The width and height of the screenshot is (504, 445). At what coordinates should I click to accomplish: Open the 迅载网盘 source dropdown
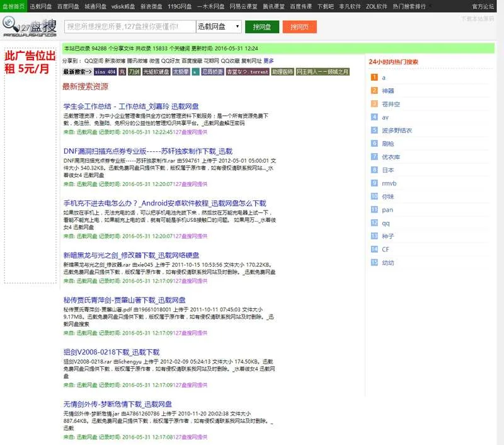coord(218,26)
